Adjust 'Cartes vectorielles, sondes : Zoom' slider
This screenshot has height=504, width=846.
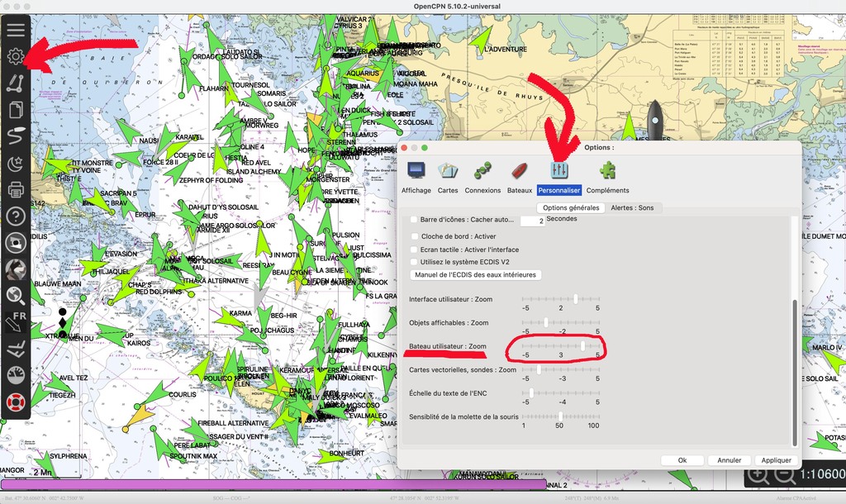561,369
